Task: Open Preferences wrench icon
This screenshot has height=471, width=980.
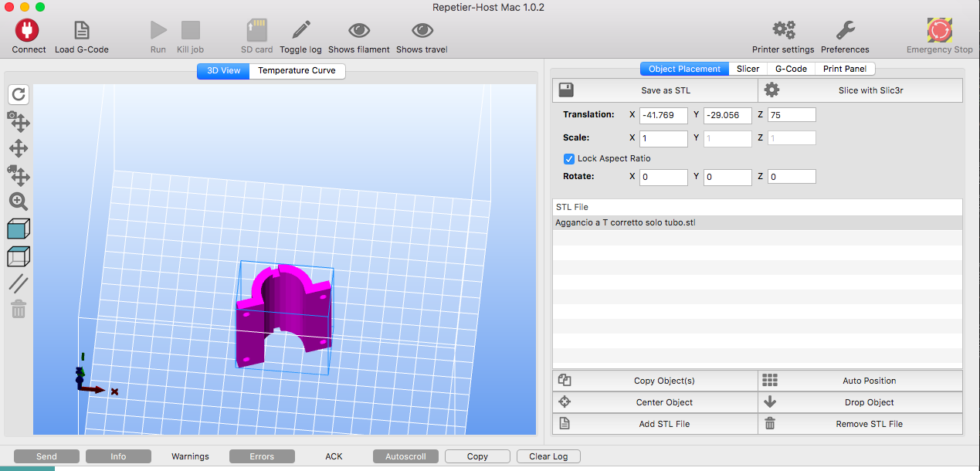Action: [845, 30]
